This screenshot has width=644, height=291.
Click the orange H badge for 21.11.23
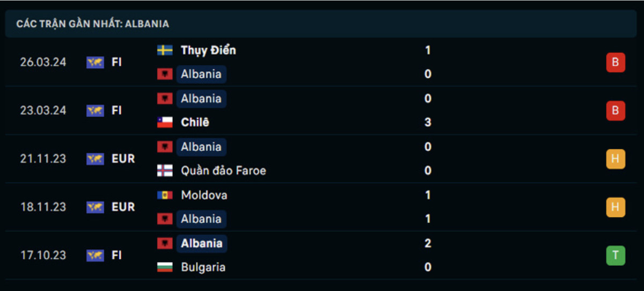[x=616, y=159]
